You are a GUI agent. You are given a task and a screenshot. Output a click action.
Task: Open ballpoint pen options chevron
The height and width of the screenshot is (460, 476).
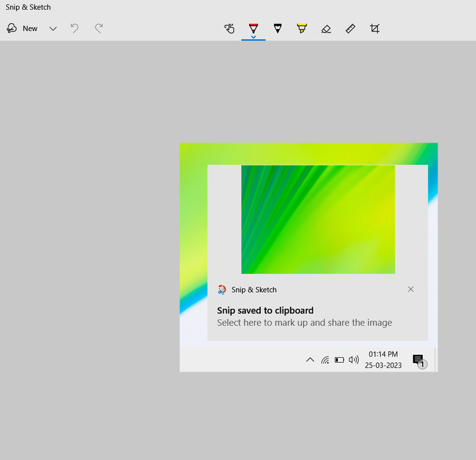[253, 37]
